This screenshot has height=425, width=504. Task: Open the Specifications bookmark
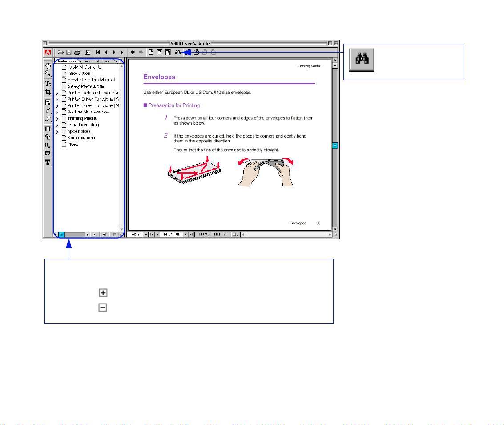pyautogui.click(x=81, y=138)
